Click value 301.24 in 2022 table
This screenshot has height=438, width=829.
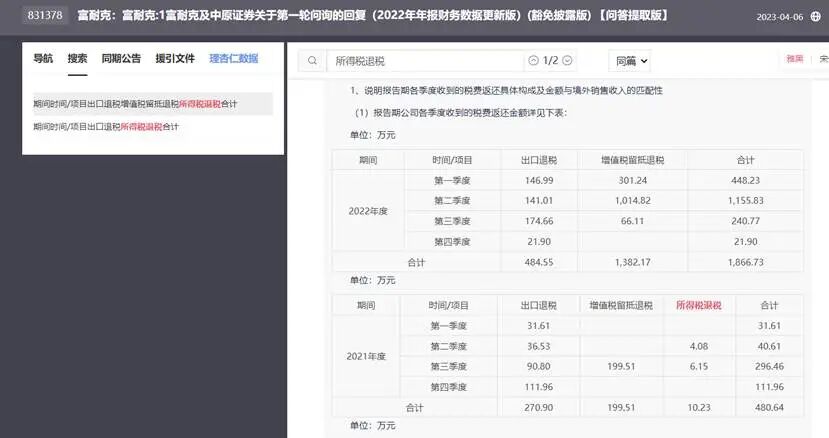coord(632,180)
